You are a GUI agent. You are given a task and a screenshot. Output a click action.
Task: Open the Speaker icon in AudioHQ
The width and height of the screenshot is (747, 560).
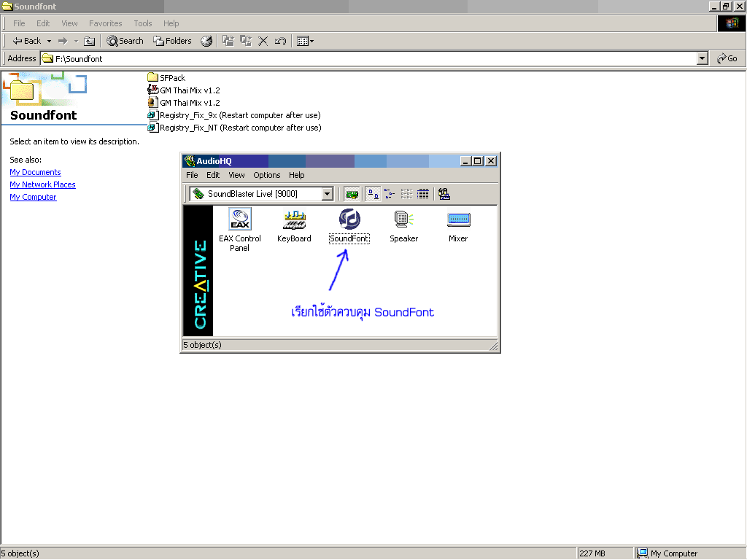(x=403, y=226)
